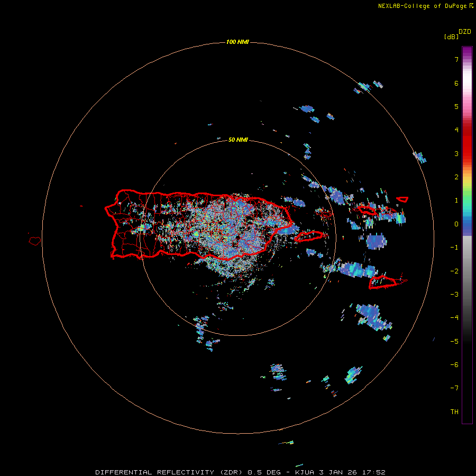Click the -1 tick on the color scale
476x476 pixels.
point(454,248)
